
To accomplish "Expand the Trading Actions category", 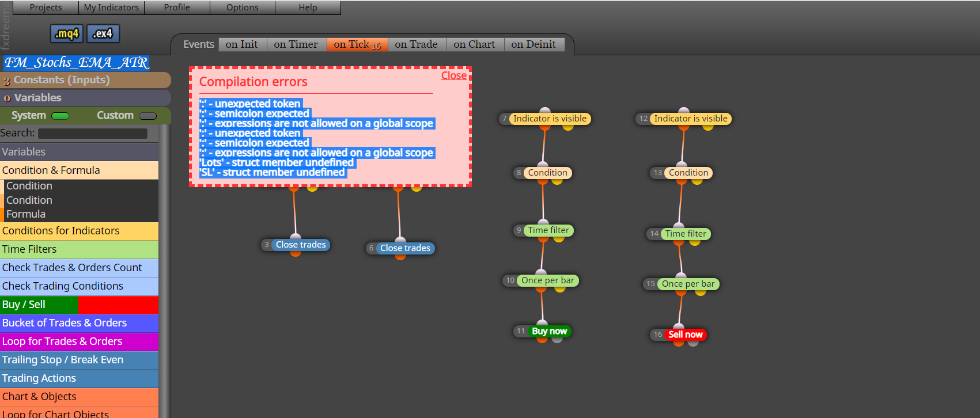I will pyautogui.click(x=79, y=378).
